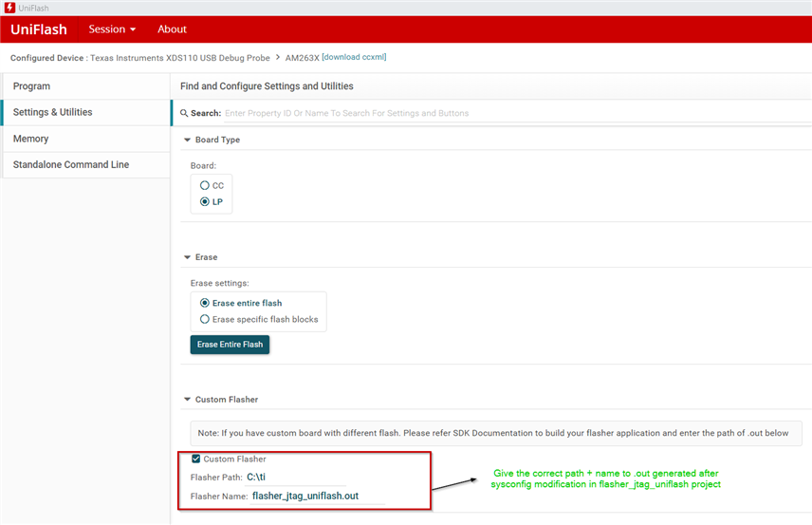Image resolution: width=812 pixels, height=525 pixels.
Task: Open the About menu
Action: pyautogui.click(x=172, y=29)
